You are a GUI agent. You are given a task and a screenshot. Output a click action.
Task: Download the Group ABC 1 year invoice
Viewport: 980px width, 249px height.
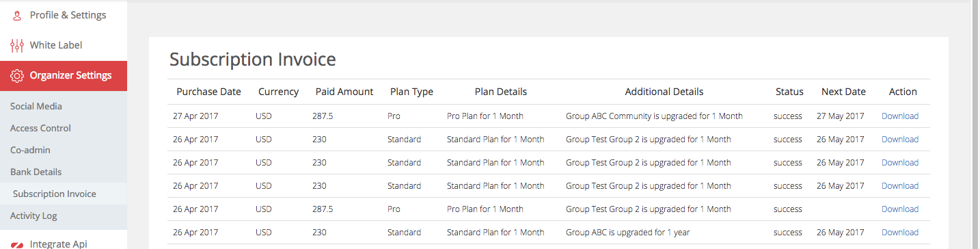(899, 233)
